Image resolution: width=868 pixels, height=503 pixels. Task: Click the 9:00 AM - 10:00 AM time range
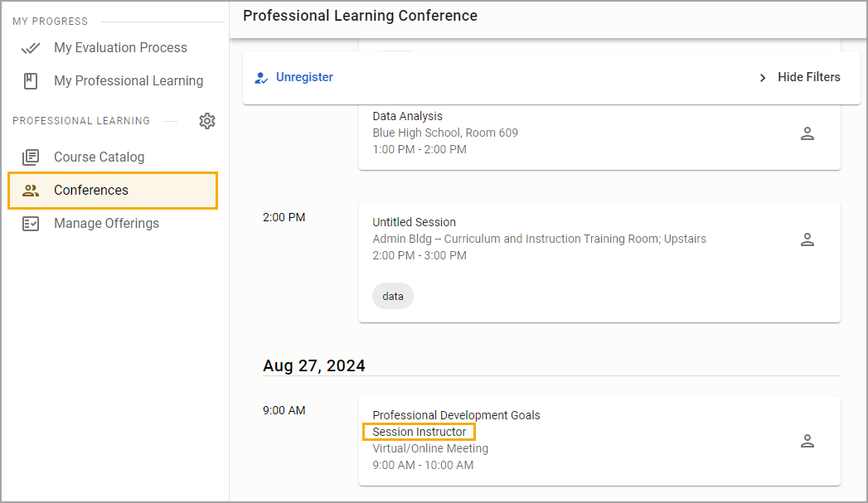pyautogui.click(x=423, y=466)
